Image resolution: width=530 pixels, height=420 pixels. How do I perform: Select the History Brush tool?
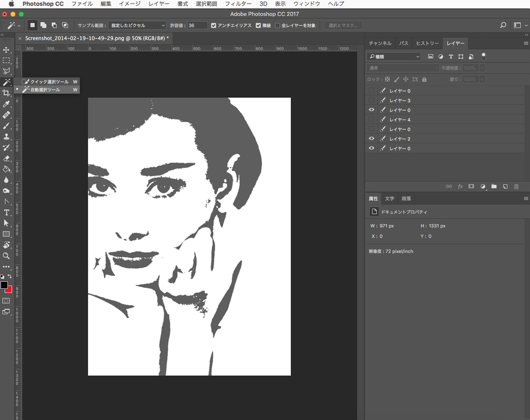[x=6, y=148]
